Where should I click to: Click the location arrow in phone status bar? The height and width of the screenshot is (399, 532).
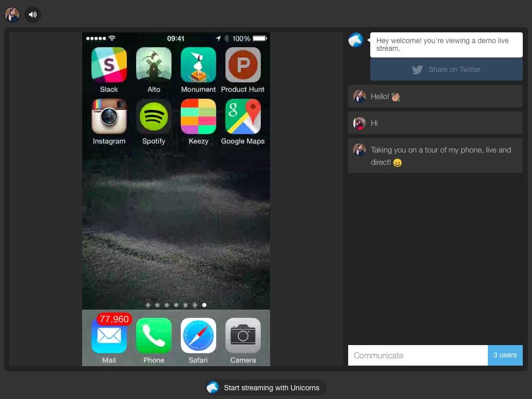click(218, 39)
